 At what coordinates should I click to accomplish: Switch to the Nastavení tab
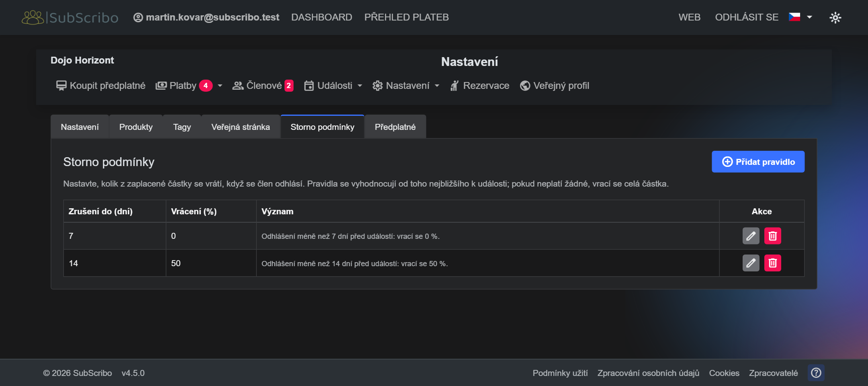80,127
